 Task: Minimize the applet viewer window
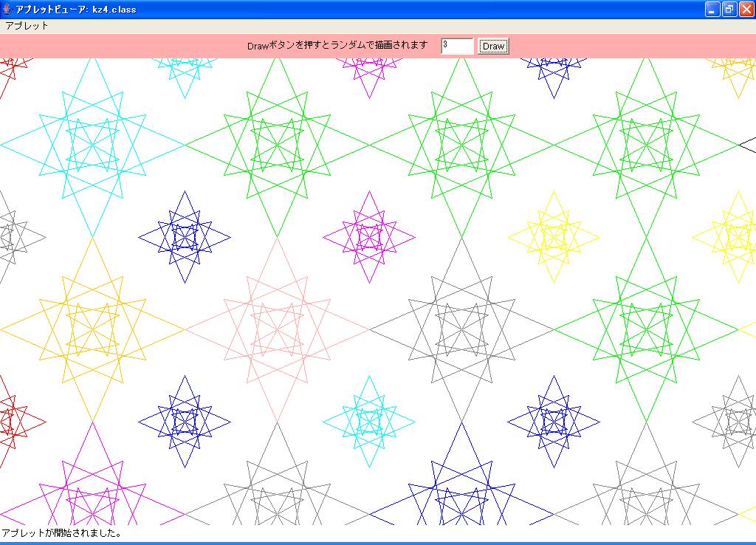pos(712,10)
